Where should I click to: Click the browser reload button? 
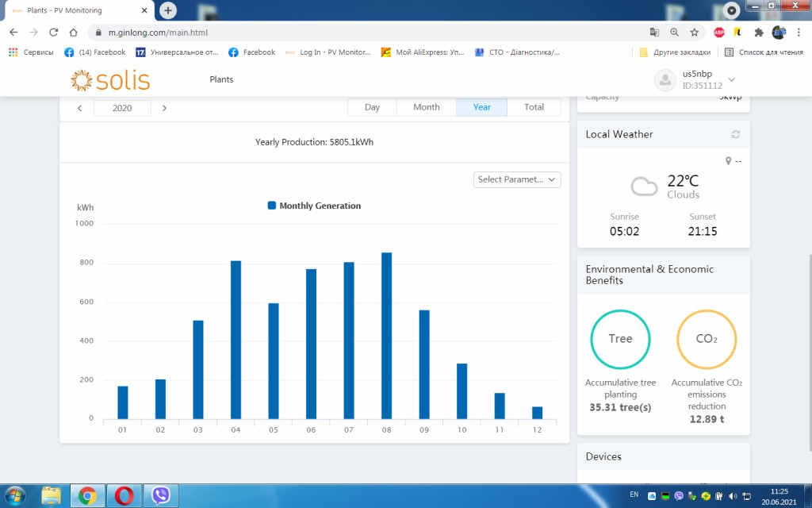53,33
